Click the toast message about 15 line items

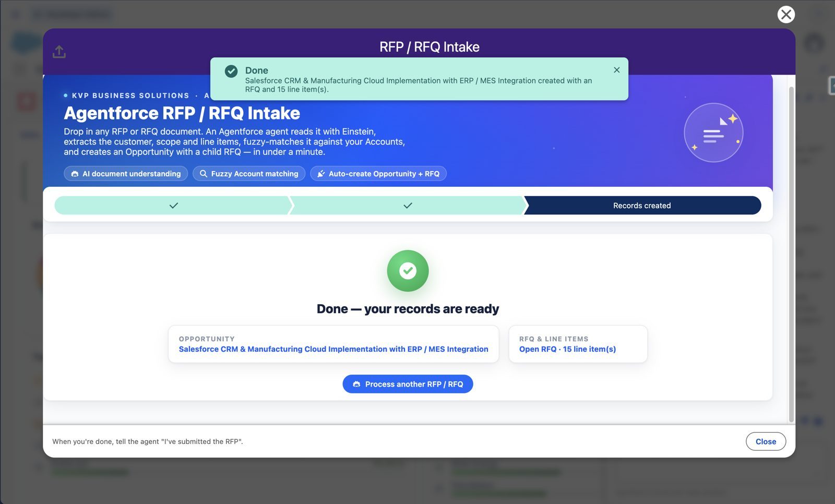coord(419,85)
